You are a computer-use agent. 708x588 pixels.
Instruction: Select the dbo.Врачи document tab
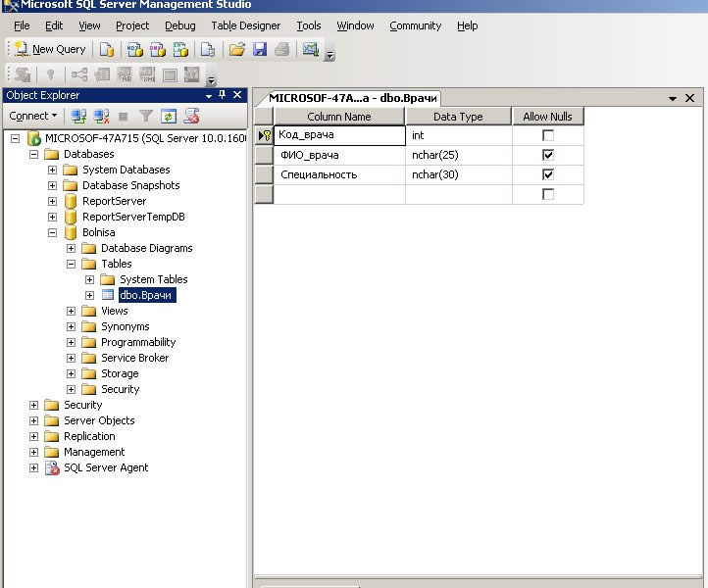352,98
